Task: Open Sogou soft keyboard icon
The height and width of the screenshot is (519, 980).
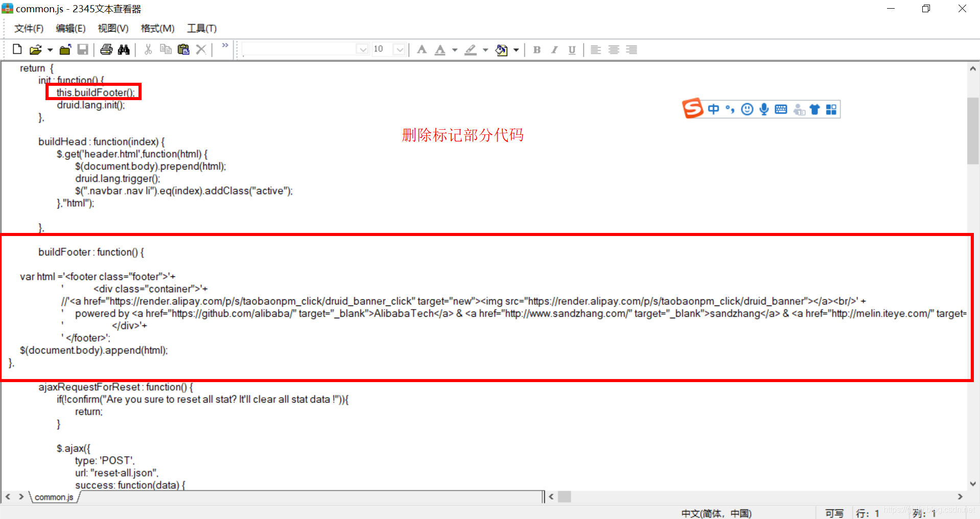Action: click(781, 109)
